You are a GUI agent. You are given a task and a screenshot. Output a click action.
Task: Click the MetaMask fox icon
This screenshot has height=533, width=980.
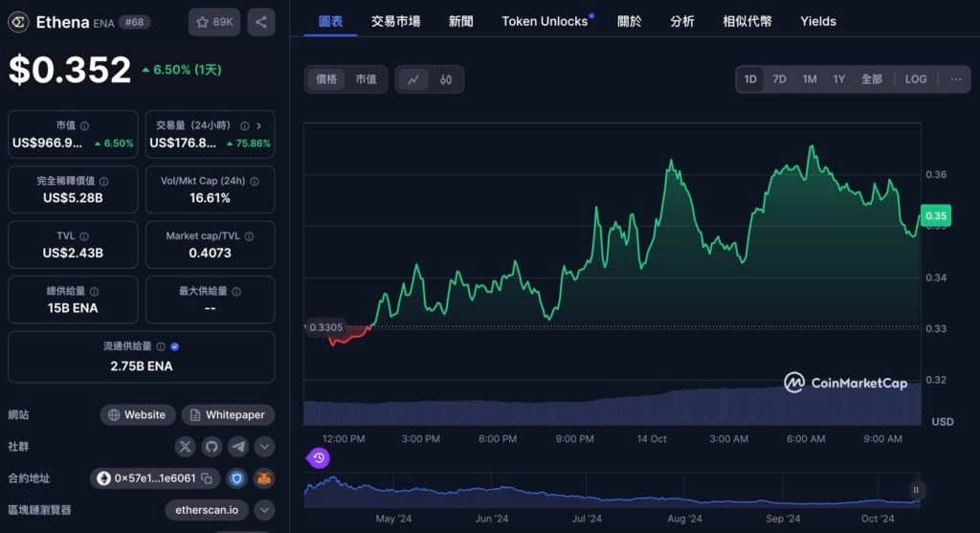[263, 478]
